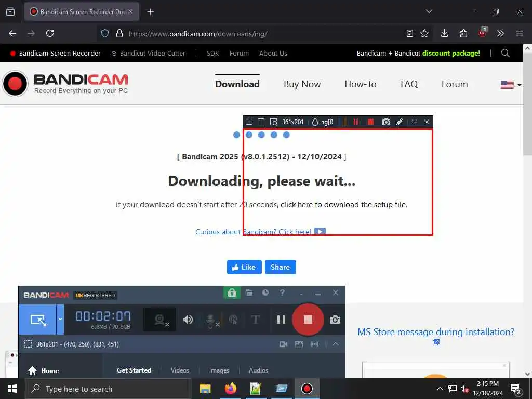
Task: Click the overlay rectangle window-size icon
Action: [x=261, y=122]
